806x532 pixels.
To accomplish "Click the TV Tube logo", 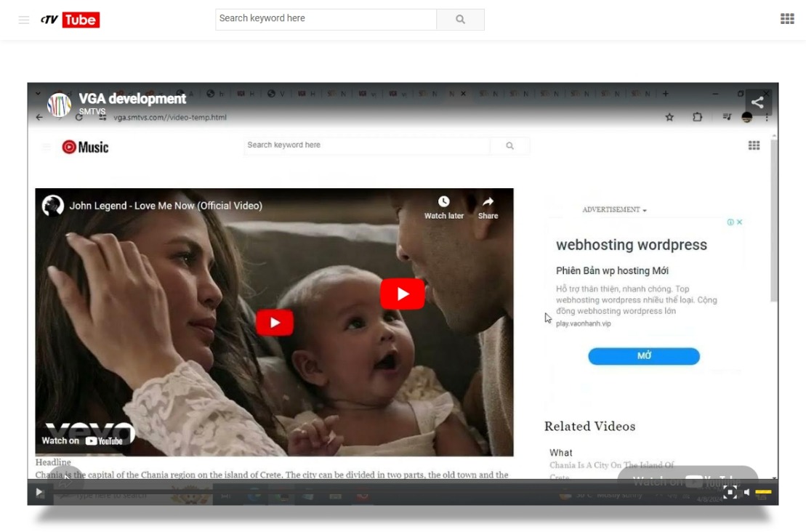I will (x=70, y=20).
